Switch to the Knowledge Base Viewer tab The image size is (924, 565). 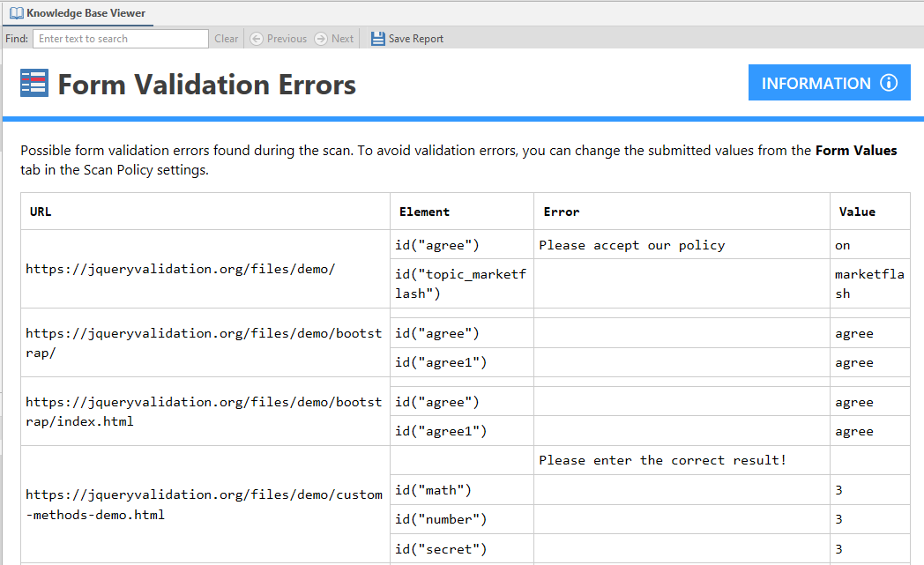(78, 13)
